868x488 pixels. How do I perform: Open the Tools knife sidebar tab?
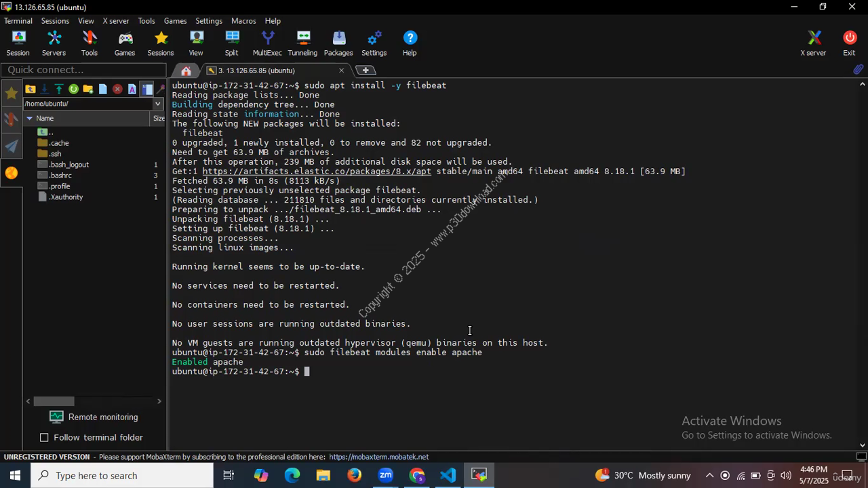11,120
